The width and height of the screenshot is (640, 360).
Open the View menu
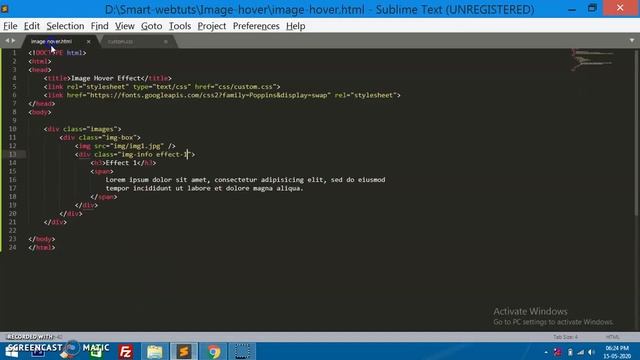click(x=124, y=26)
